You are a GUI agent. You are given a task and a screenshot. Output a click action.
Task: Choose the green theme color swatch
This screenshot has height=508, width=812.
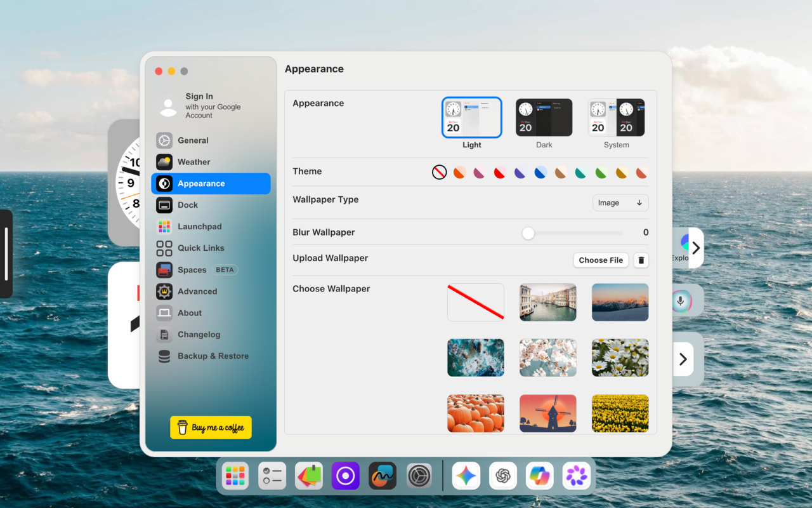coord(601,172)
